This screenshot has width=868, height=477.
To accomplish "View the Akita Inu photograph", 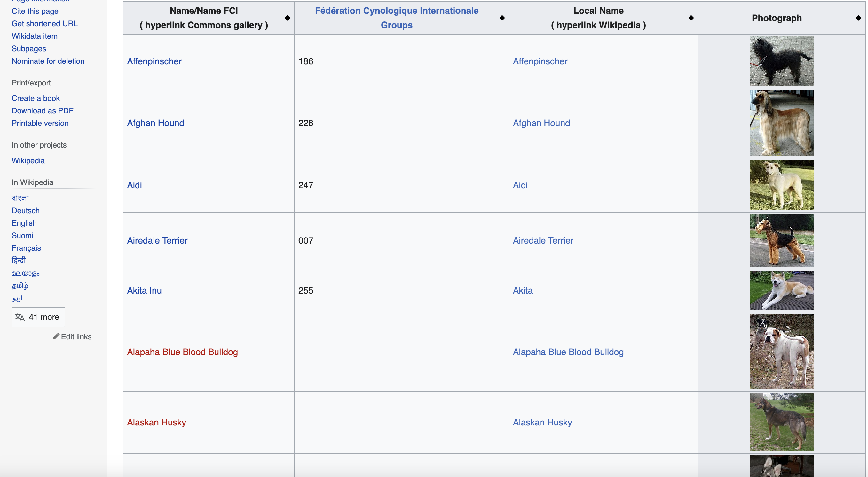I will click(782, 290).
